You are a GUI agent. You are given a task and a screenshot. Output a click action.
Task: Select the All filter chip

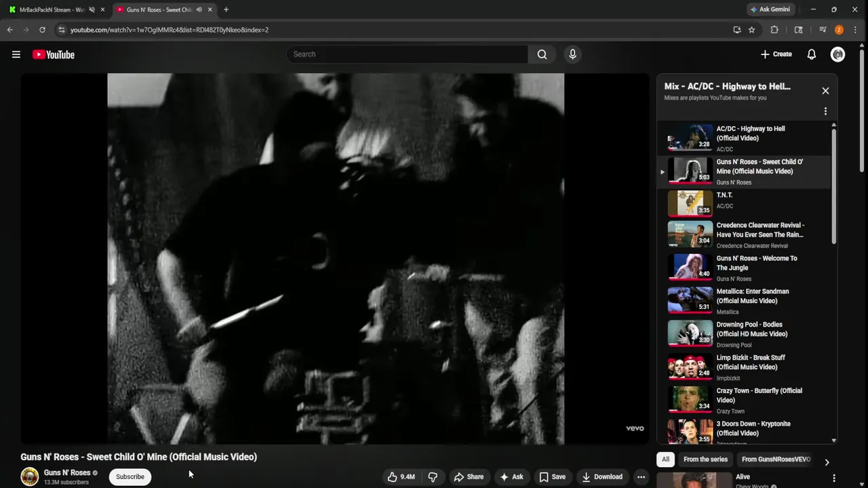coord(665,460)
